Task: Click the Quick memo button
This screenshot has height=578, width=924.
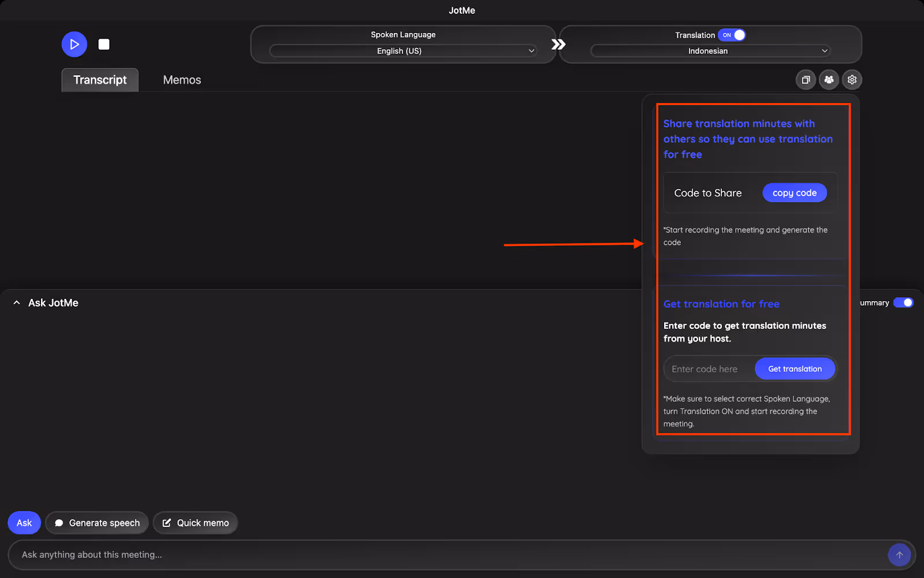Action: 195,523
